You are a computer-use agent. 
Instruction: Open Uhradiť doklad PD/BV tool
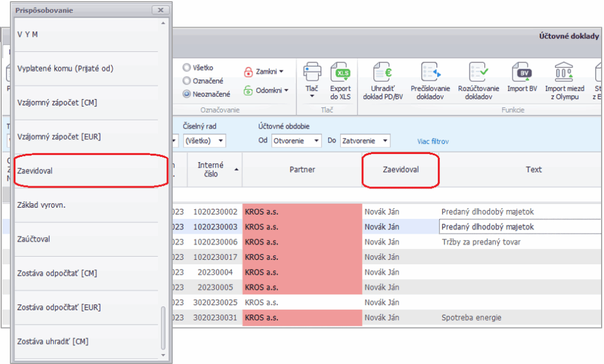click(382, 74)
